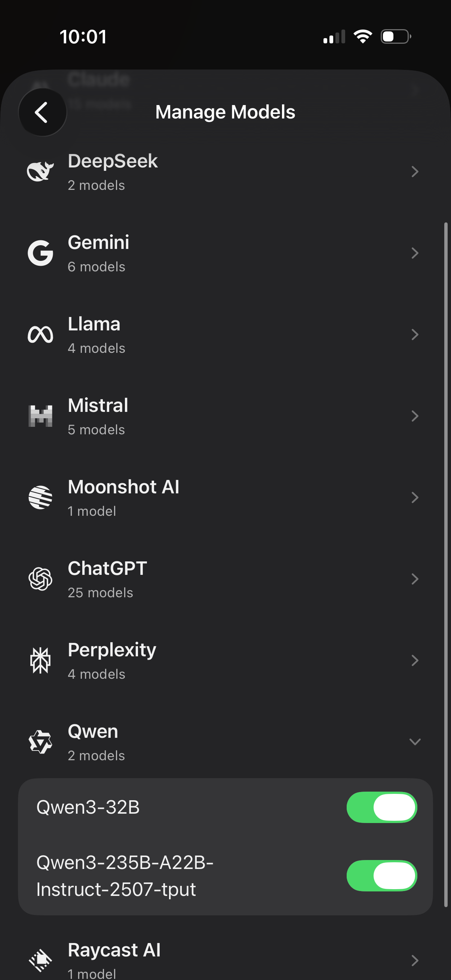Tap the DeepSeek whale icon
The height and width of the screenshot is (980, 451).
pos(40,172)
